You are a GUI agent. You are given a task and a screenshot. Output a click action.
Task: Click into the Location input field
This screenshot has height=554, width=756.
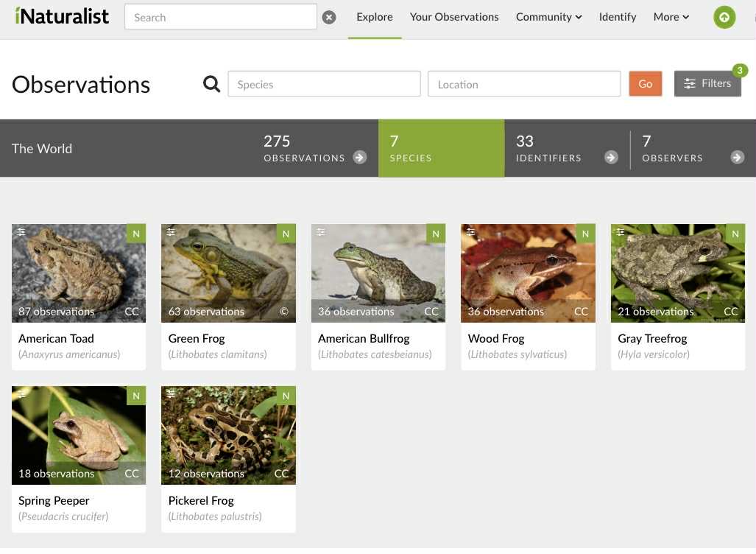[524, 84]
